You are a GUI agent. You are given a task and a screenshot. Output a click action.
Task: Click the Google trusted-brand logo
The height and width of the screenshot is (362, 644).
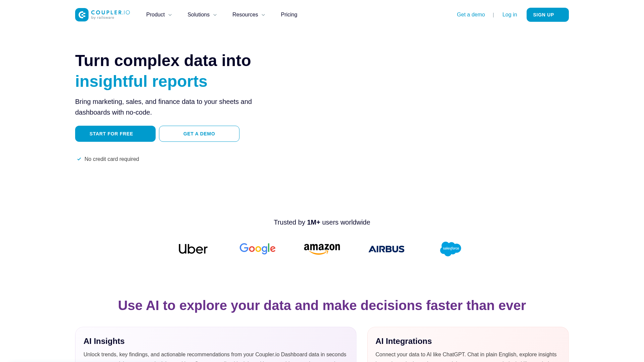pos(257,249)
